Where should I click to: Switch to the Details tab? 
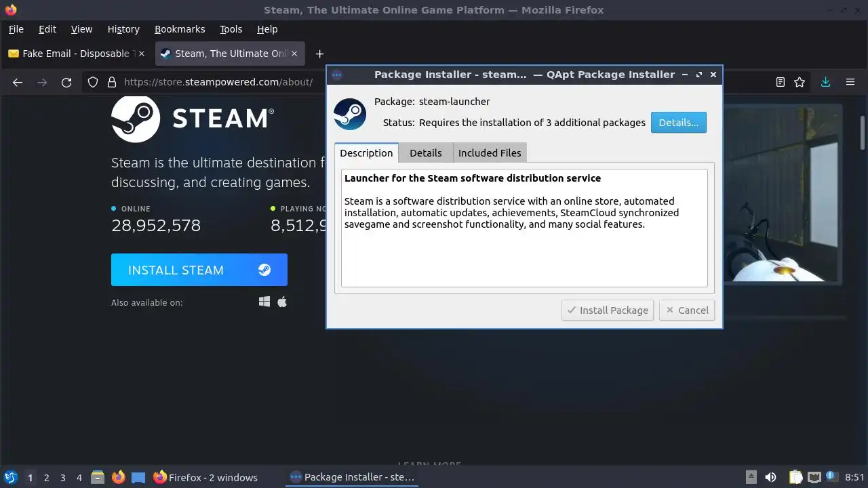tap(426, 152)
